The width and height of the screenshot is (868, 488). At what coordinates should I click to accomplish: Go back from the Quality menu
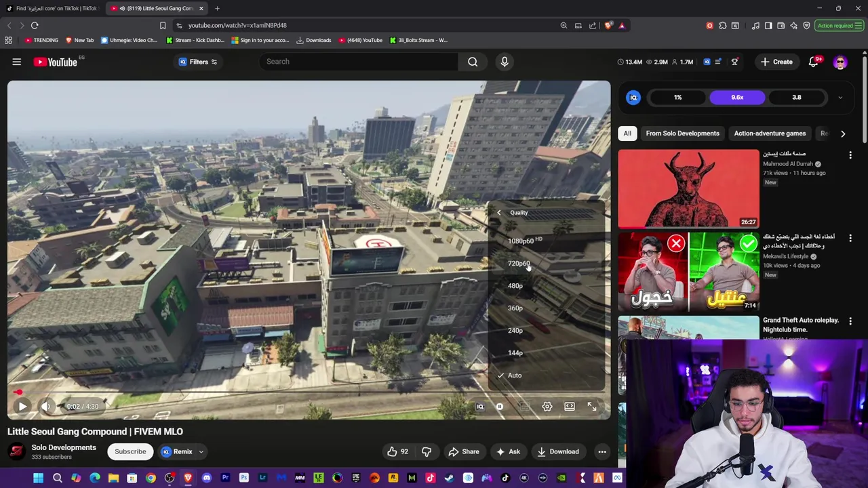[x=499, y=213]
